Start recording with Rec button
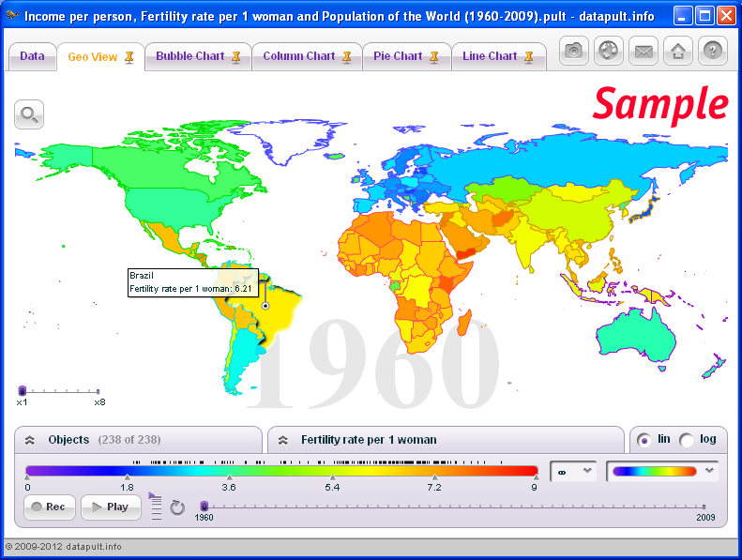Image resolution: width=742 pixels, height=560 pixels. point(49,507)
